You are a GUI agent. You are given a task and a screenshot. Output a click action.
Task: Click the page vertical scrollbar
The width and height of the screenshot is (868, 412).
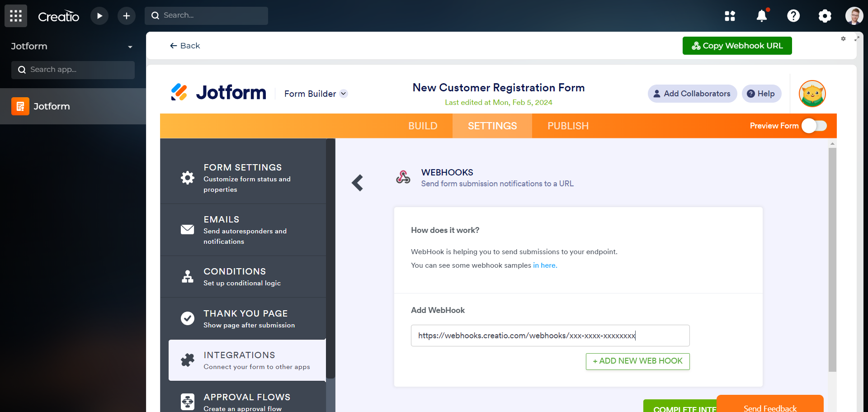tap(832, 260)
